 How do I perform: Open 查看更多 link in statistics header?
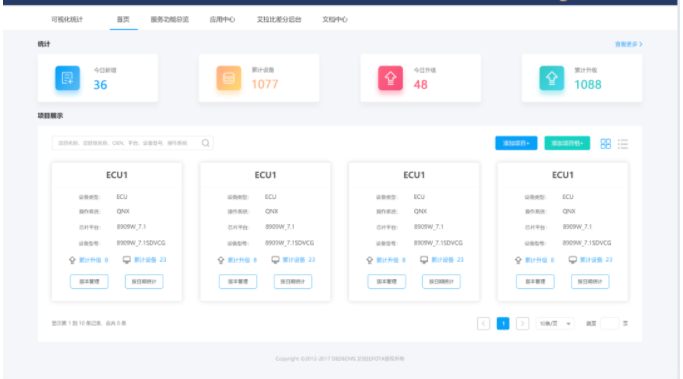[x=629, y=44]
